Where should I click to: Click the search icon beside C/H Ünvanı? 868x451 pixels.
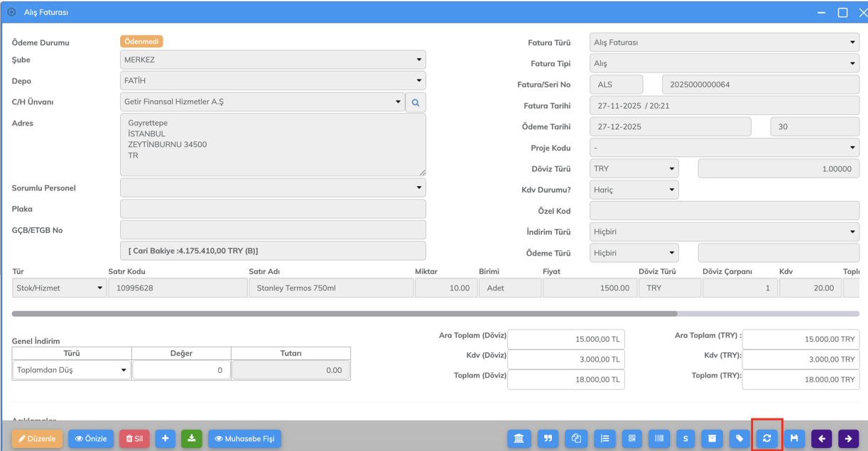coord(416,102)
